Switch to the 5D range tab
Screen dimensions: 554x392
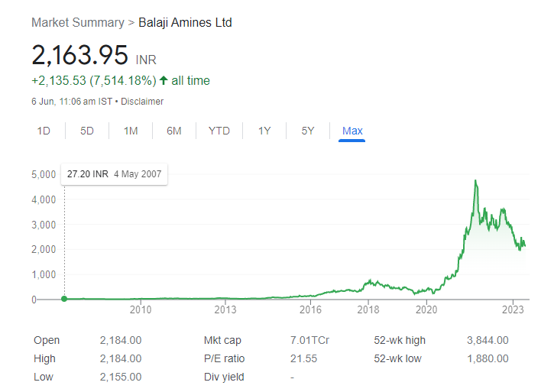tap(87, 131)
